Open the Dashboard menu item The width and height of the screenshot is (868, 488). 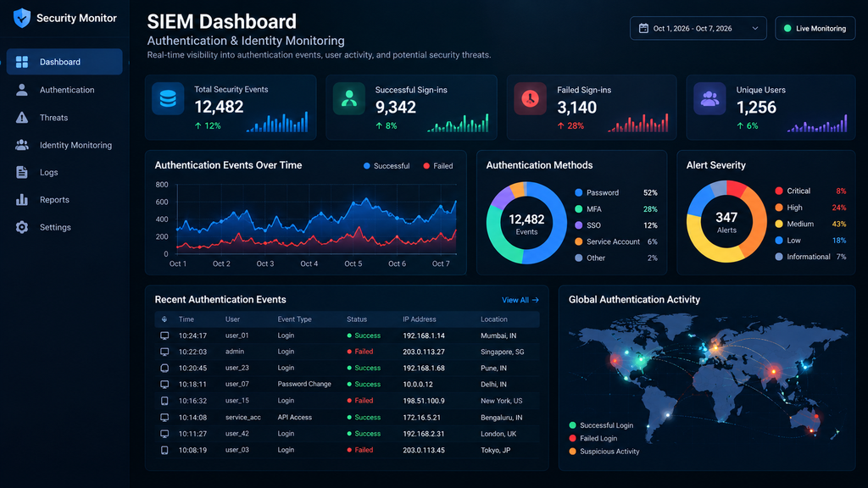pyautogui.click(x=64, y=61)
